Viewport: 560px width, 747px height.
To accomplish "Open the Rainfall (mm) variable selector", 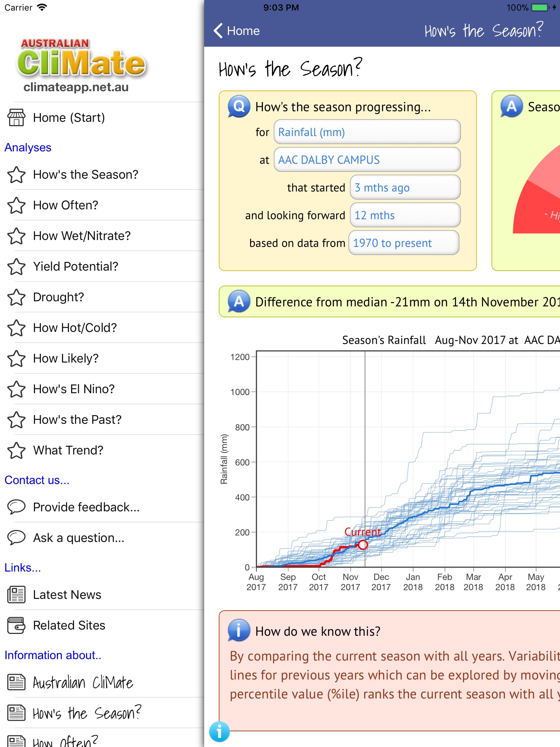I will (367, 132).
